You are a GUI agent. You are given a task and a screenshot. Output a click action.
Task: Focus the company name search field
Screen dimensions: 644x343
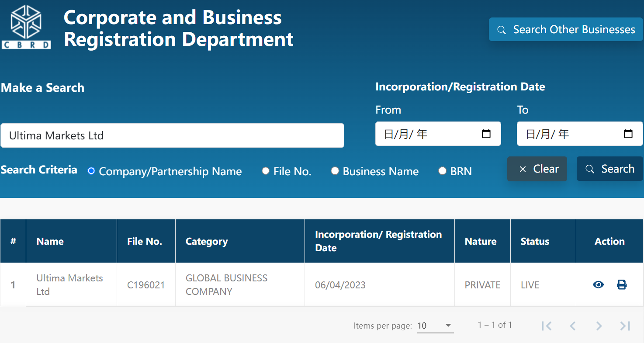[x=172, y=135]
